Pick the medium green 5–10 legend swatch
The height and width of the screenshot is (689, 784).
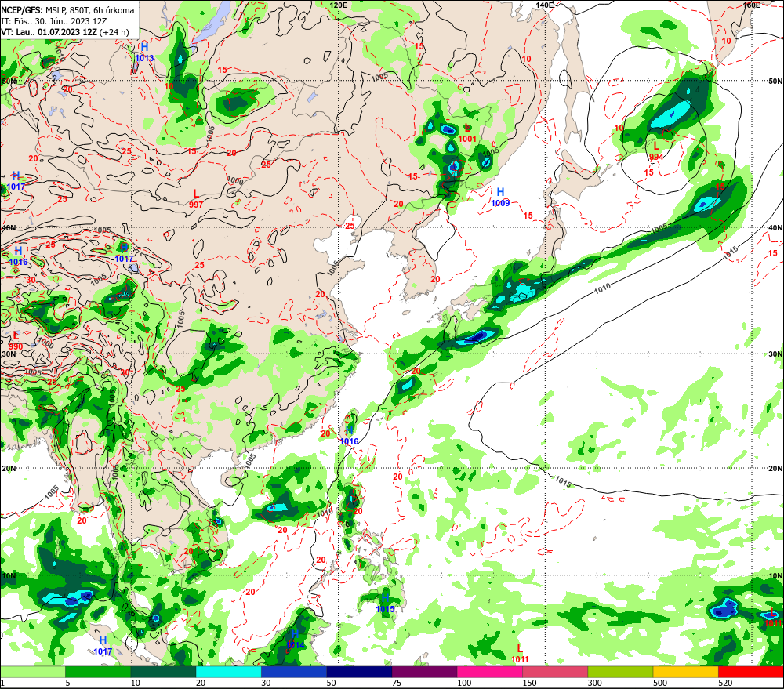pyautogui.click(x=98, y=672)
